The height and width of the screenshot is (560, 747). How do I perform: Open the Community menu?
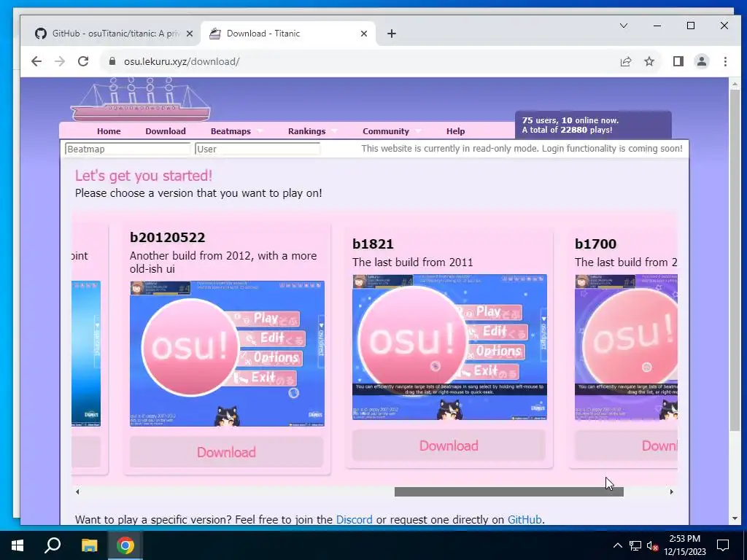[385, 131]
